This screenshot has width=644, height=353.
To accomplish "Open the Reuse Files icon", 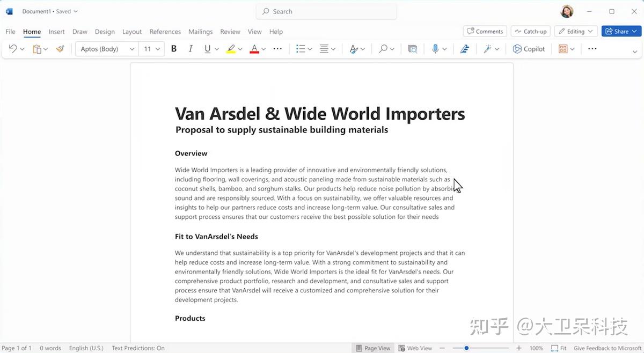I will coord(412,49).
